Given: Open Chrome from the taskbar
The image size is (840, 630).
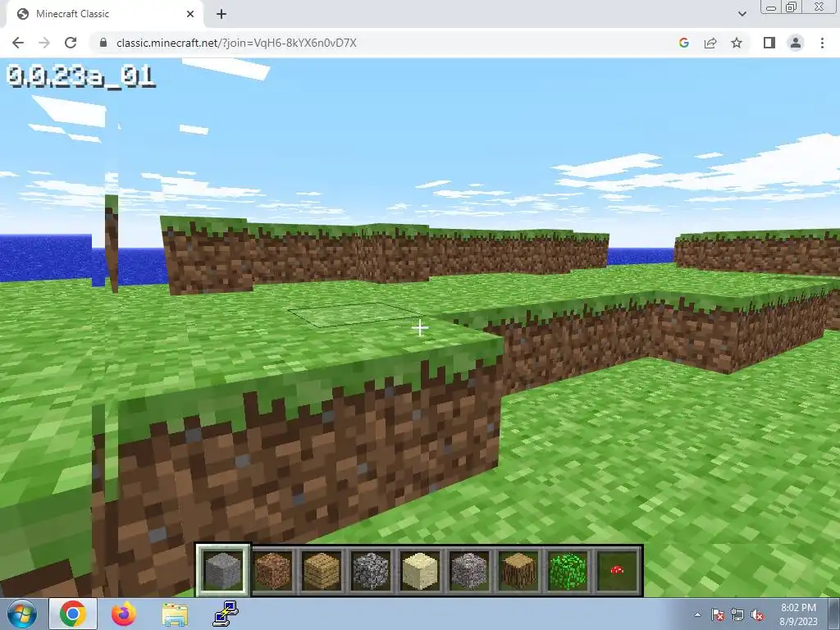Looking at the screenshot, I should click(x=73, y=614).
